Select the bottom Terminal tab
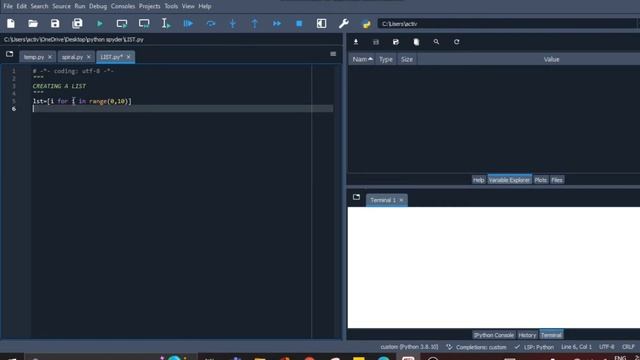 coord(551,335)
